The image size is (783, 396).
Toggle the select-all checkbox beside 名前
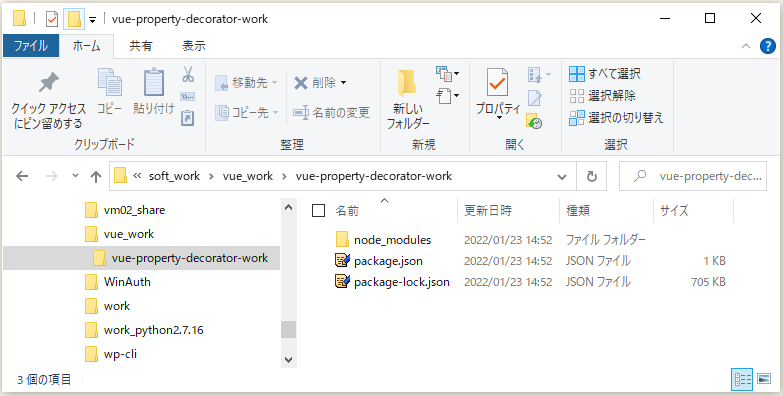coord(318,211)
